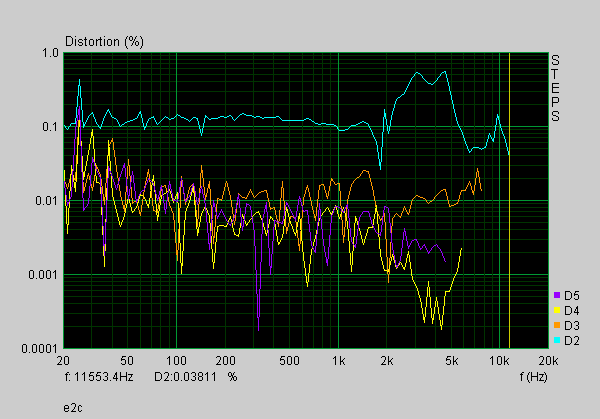The image size is (600, 419).
Task: Click the f: 11553.4Hz cursor readout
Action: (x=99, y=377)
